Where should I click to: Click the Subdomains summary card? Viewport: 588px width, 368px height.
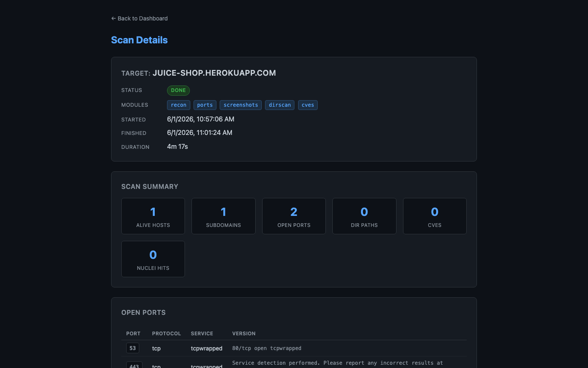pos(223,216)
